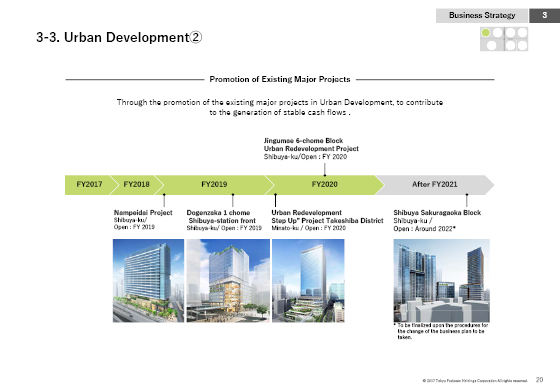
Task: Open the Dogenzaka 1 chome building image
Action: (x=228, y=281)
